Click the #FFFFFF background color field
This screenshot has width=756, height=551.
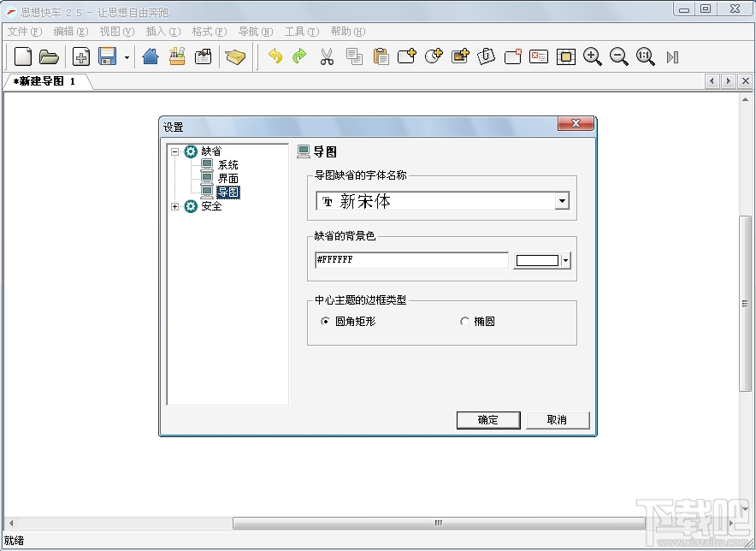coord(411,259)
